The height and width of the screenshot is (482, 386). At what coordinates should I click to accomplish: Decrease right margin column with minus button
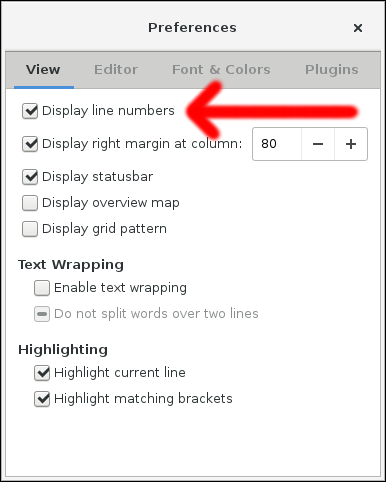pyautogui.click(x=318, y=144)
